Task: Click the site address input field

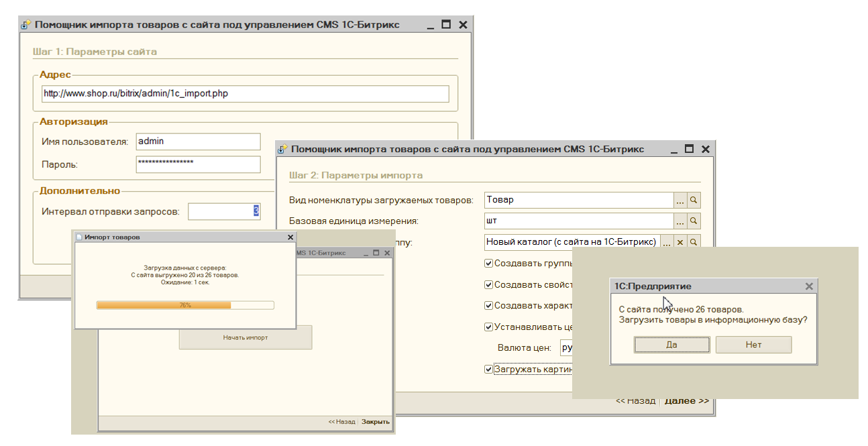Action: point(245,94)
